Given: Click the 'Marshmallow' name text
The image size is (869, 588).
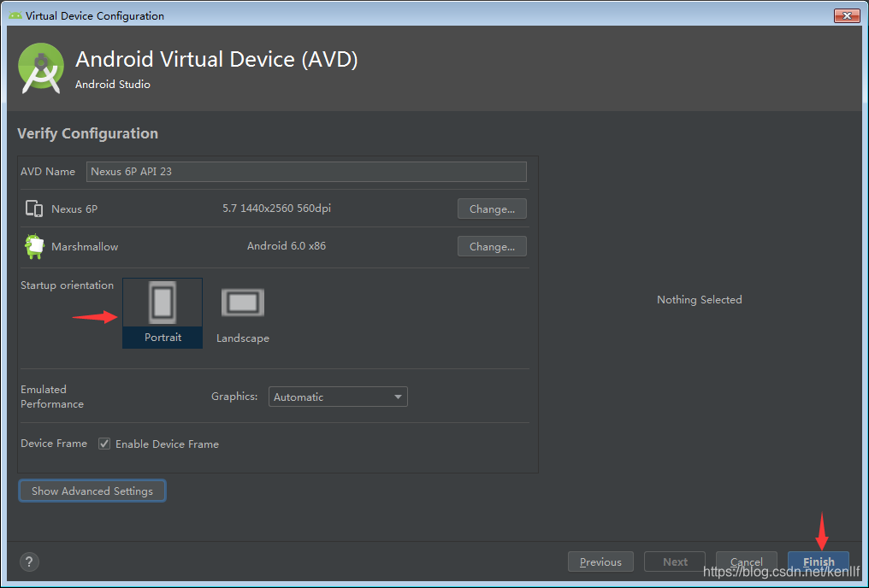Looking at the screenshot, I should click(85, 247).
